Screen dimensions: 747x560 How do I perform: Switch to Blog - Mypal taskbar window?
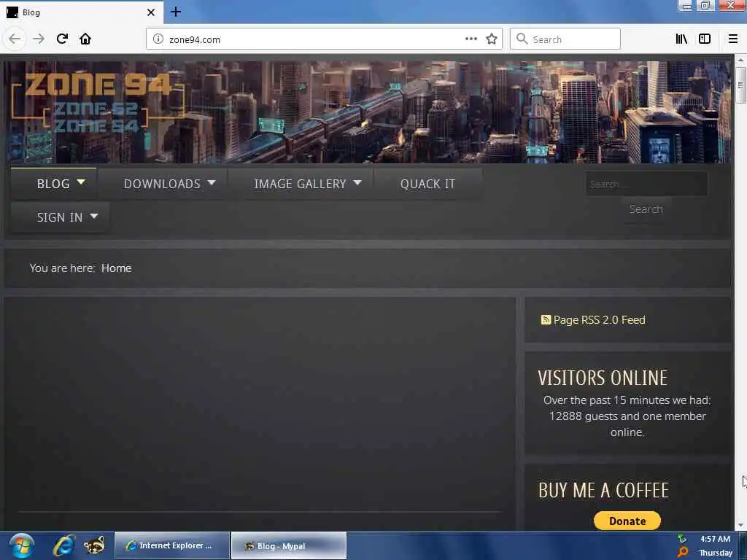pyautogui.click(x=289, y=545)
